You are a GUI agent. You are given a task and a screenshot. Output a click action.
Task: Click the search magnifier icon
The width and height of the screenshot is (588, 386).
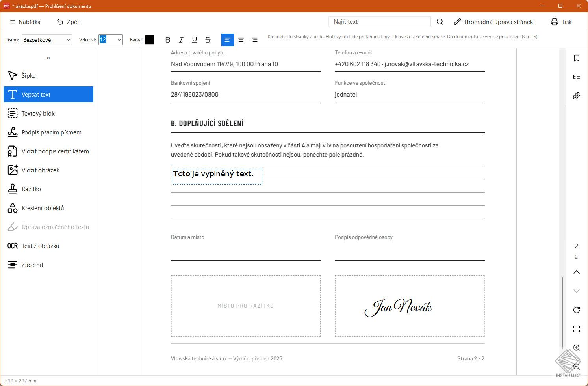pyautogui.click(x=440, y=22)
